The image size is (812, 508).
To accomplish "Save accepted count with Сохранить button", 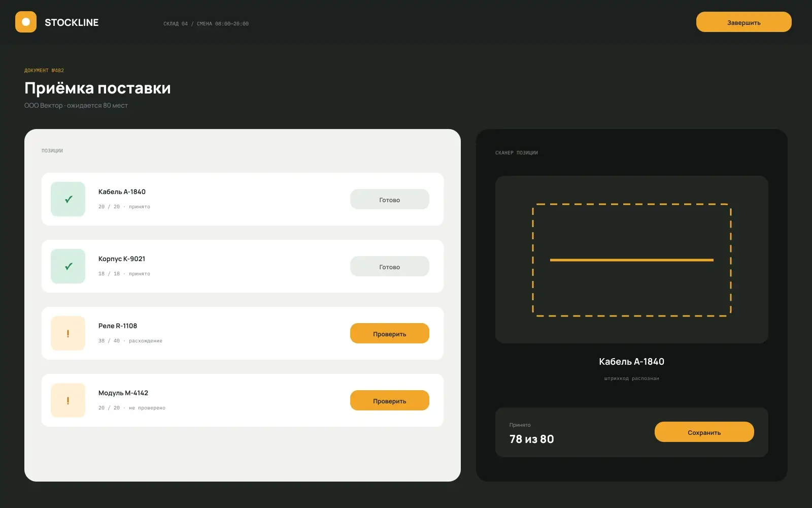I will (x=704, y=432).
